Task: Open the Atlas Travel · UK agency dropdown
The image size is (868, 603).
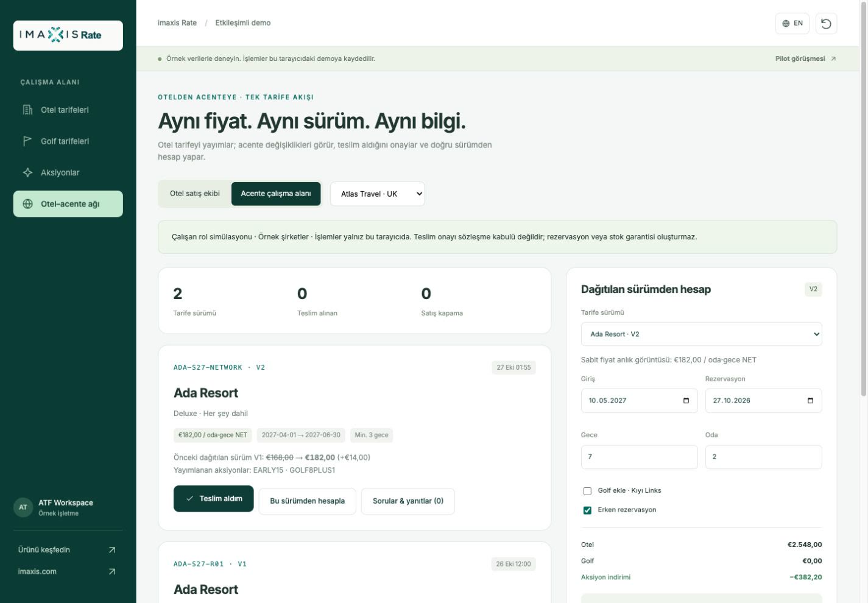Action: point(378,194)
